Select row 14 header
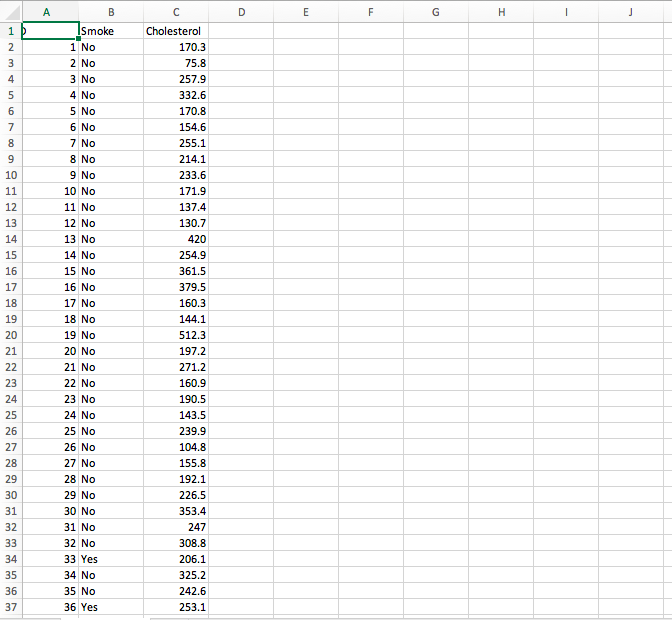The image size is (672, 620). [x=11, y=239]
